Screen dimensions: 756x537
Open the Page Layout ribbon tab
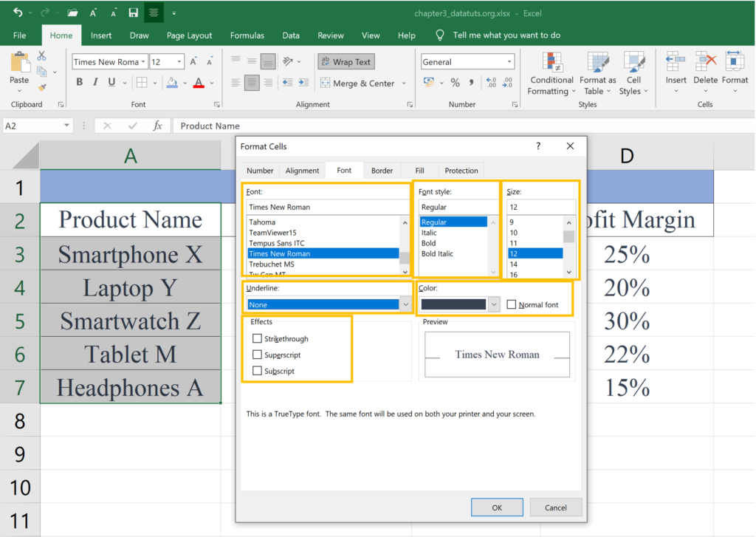click(189, 35)
